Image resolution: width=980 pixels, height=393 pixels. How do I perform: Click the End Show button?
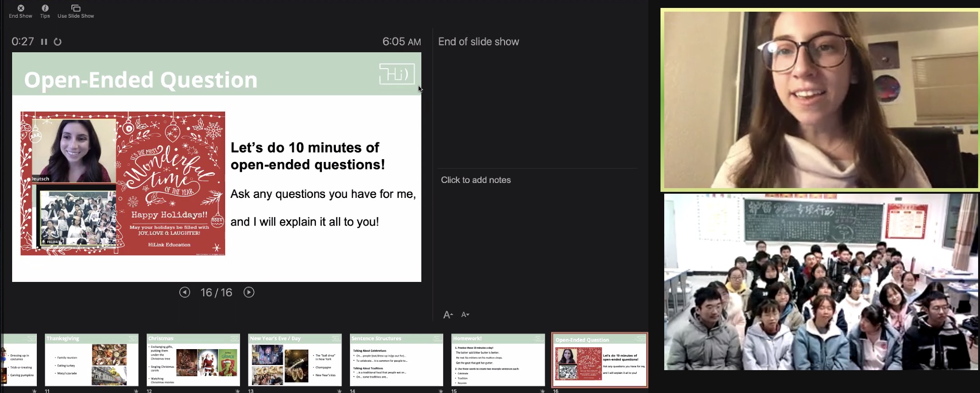pyautogui.click(x=21, y=11)
